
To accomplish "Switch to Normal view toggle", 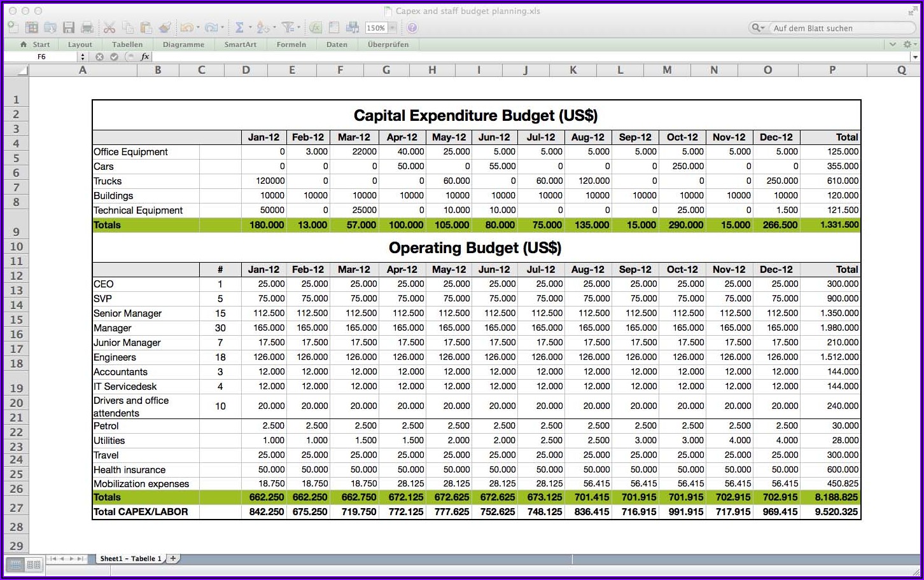I will coord(16,565).
